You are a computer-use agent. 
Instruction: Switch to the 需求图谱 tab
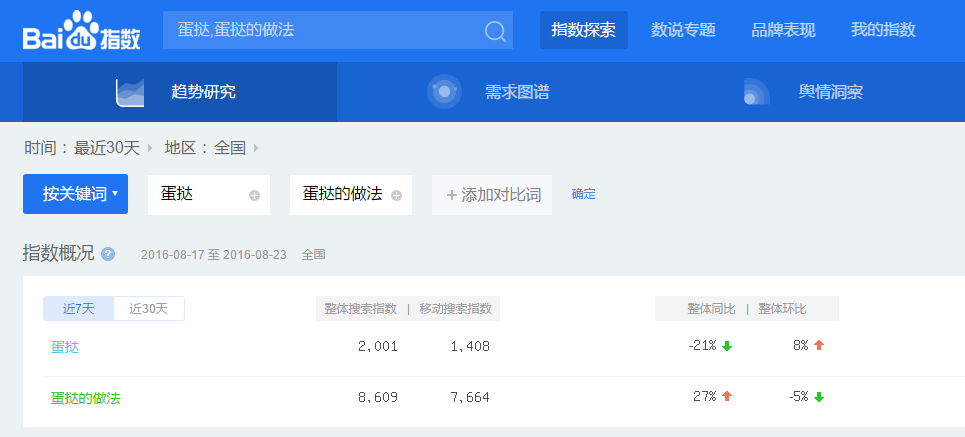pos(494,92)
